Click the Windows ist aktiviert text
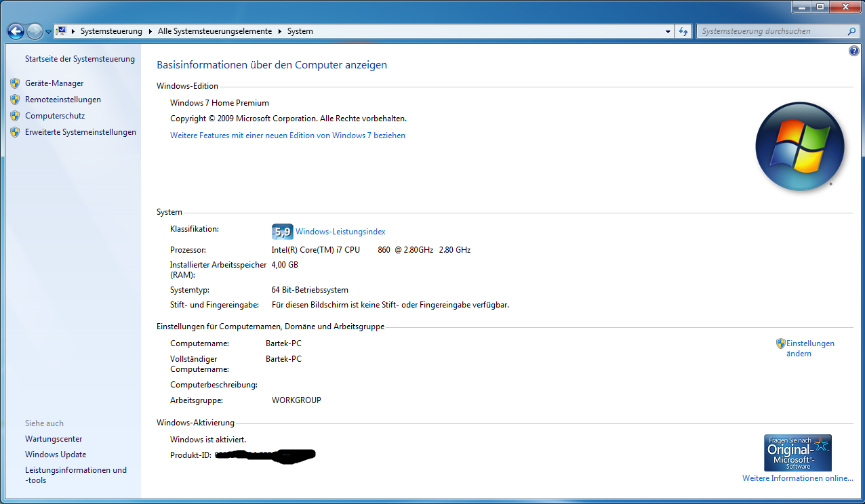The image size is (865, 504). tap(208, 440)
